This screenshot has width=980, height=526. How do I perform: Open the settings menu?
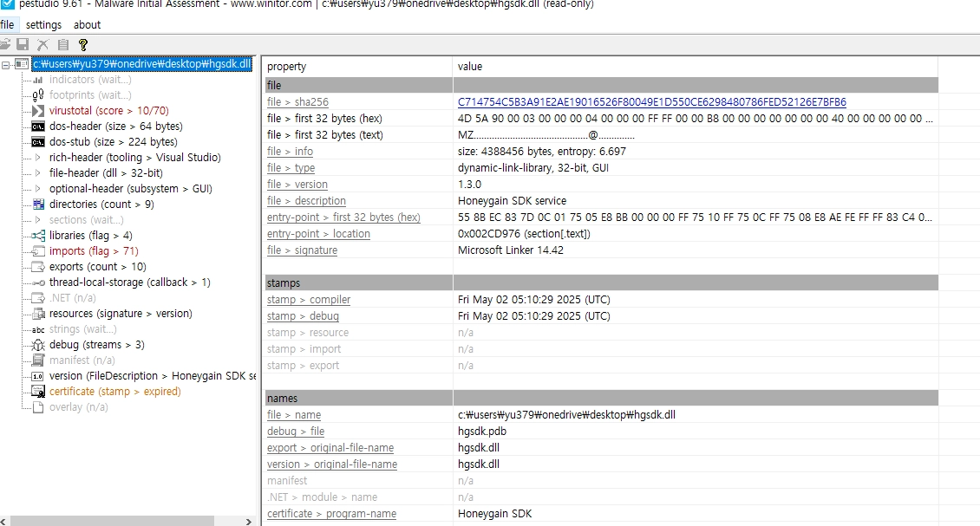[43, 25]
